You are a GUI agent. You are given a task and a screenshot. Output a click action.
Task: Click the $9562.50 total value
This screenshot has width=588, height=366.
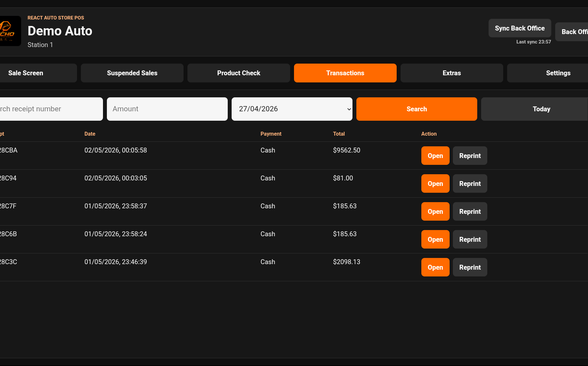point(347,150)
